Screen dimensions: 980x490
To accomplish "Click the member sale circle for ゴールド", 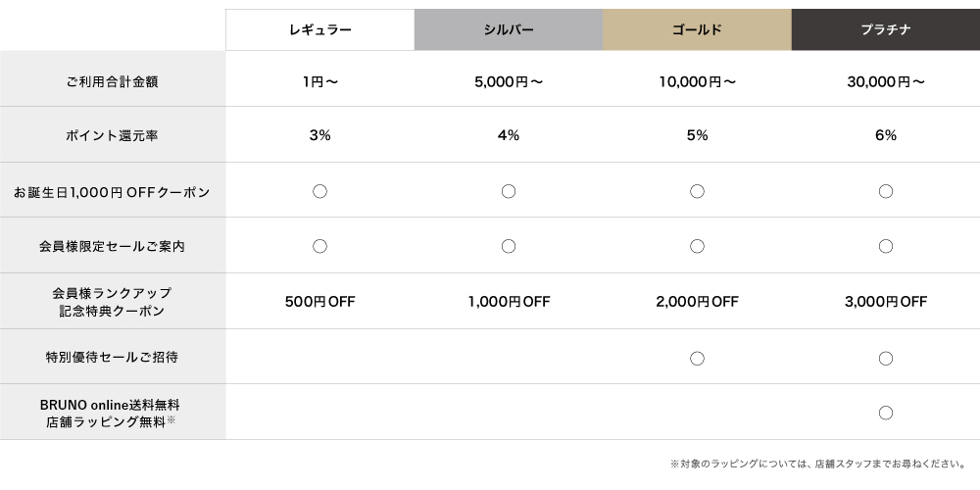I will pos(697,246).
